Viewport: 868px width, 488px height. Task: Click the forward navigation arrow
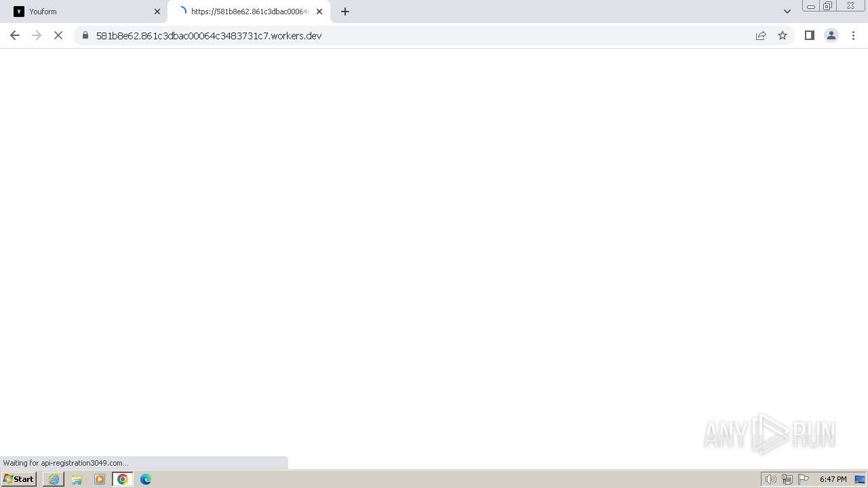tap(37, 35)
